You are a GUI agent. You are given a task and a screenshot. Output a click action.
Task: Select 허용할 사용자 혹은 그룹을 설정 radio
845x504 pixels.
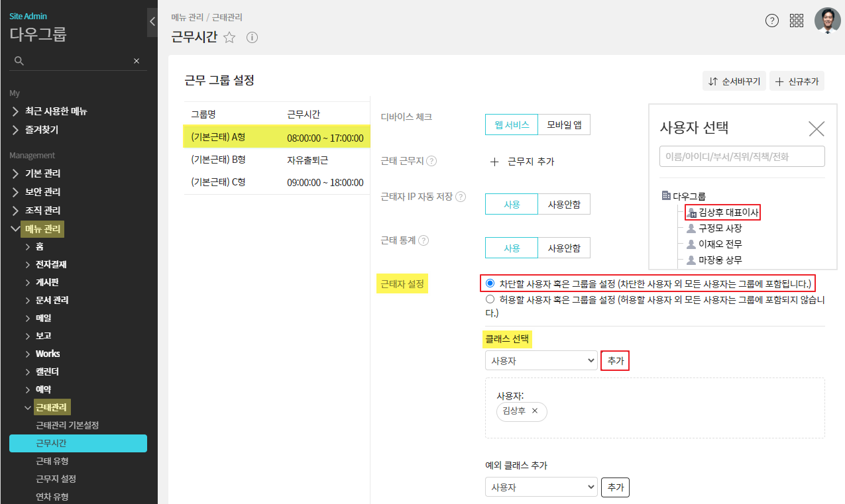pos(490,299)
